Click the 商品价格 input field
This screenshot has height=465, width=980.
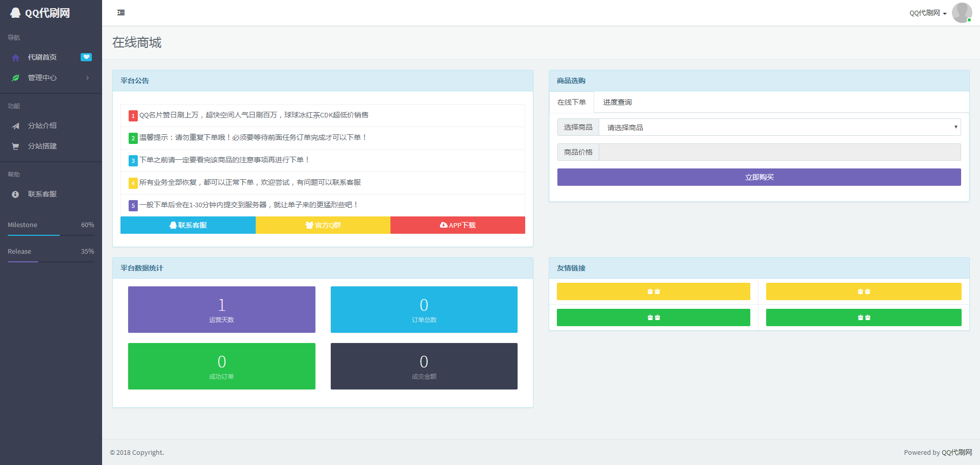click(x=779, y=152)
